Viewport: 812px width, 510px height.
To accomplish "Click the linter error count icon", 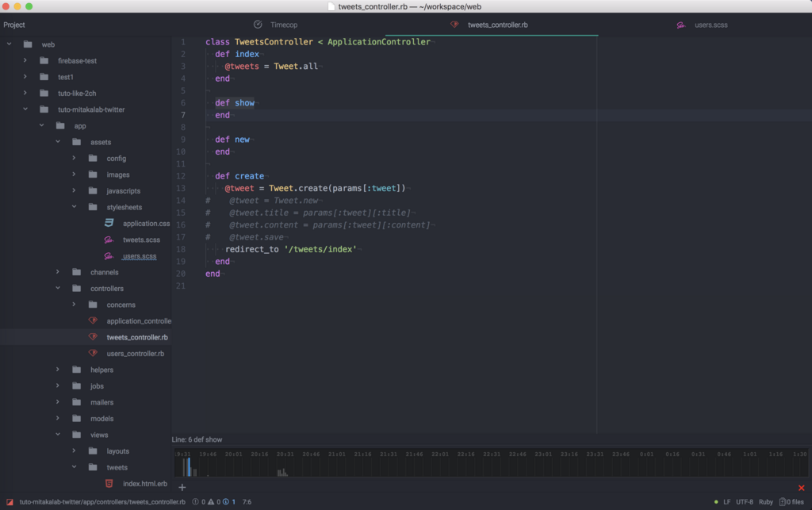I will 195,502.
